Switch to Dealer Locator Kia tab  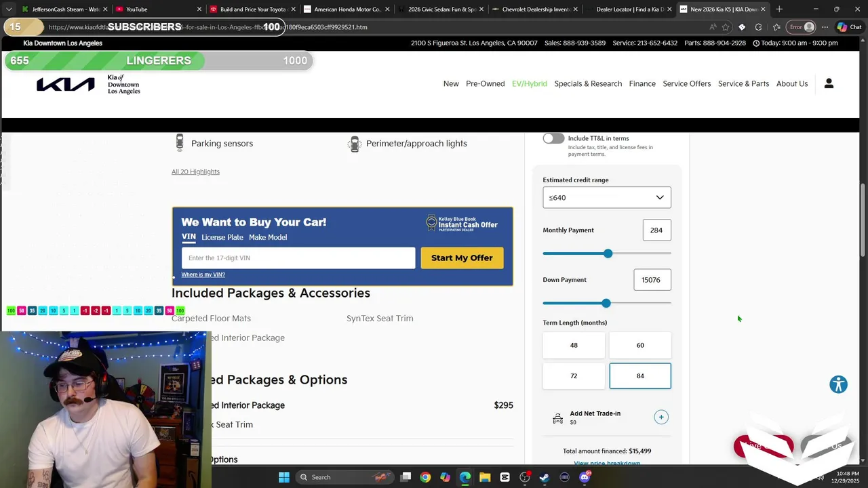(629, 9)
